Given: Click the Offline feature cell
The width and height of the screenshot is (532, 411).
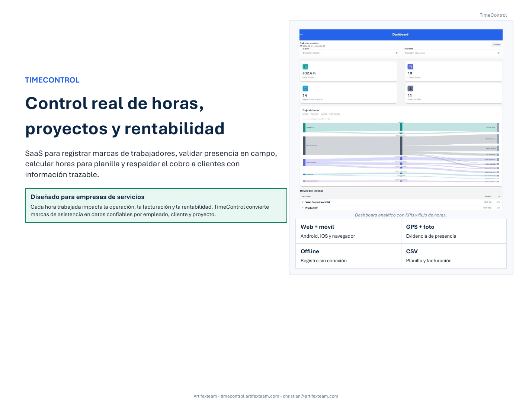Looking at the screenshot, I should click(348, 256).
